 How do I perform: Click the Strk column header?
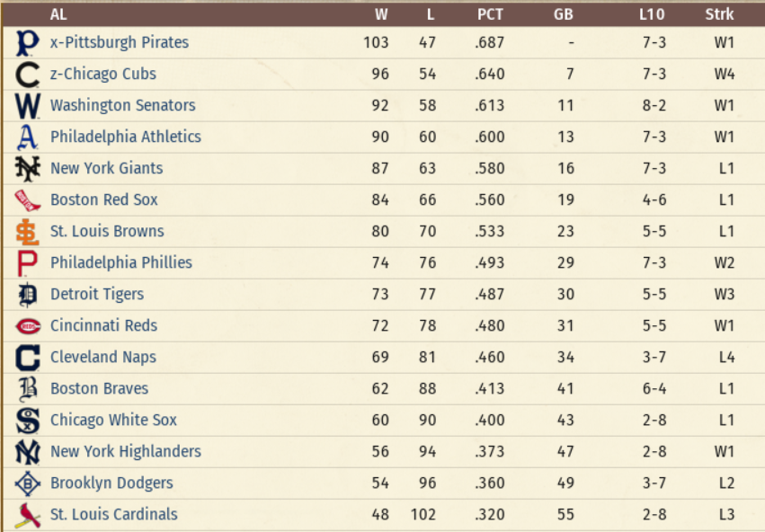719,13
